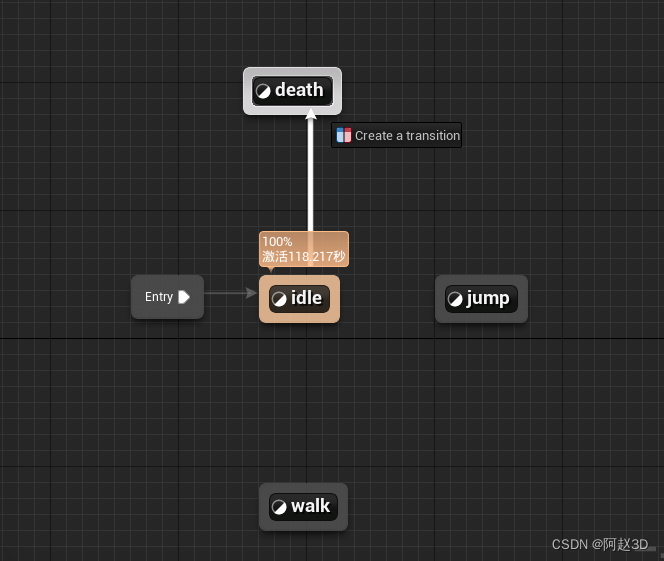Select the jump state node
664x561 pixels.
(481, 299)
